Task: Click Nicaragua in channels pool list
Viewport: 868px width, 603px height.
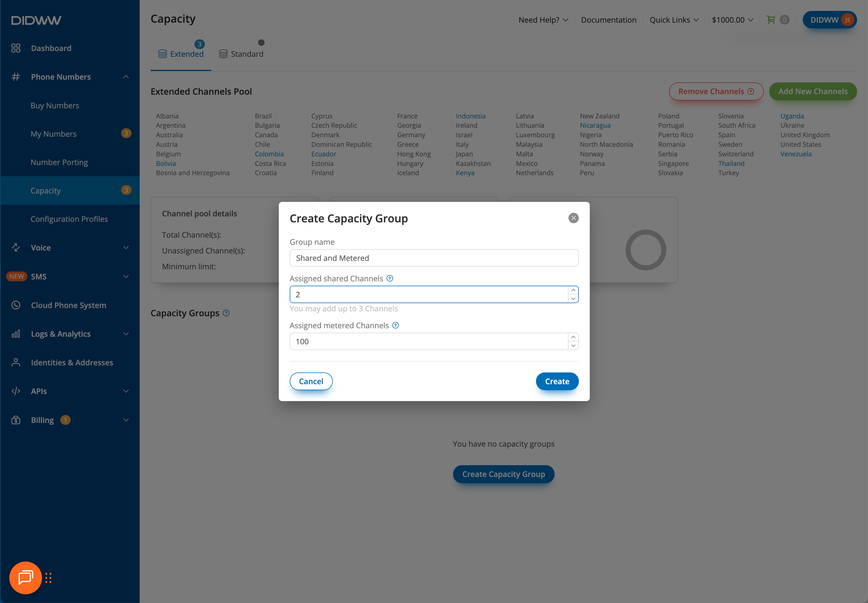Action: click(595, 126)
